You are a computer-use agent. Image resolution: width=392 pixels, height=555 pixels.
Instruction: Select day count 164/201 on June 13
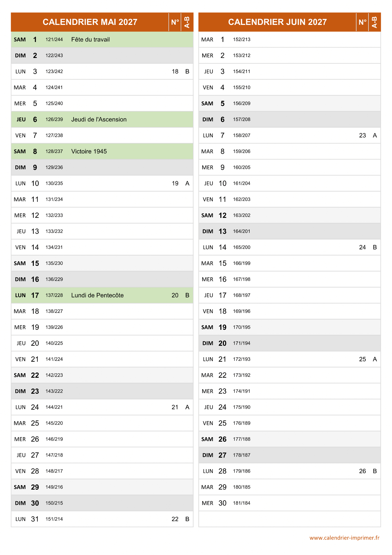point(241,231)
